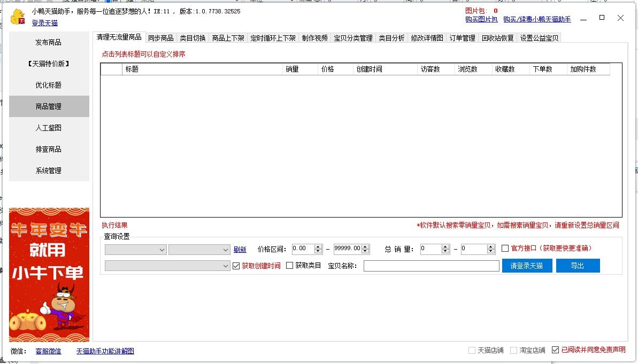
Task: Expand the second query settings dropdown
Action: pos(199,250)
